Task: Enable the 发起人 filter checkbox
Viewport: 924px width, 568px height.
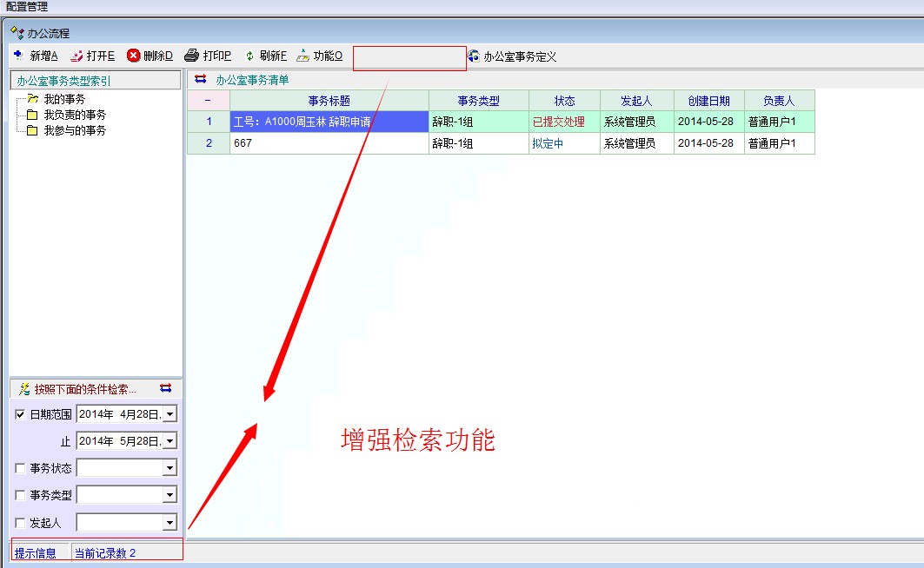Action: click(21, 522)
